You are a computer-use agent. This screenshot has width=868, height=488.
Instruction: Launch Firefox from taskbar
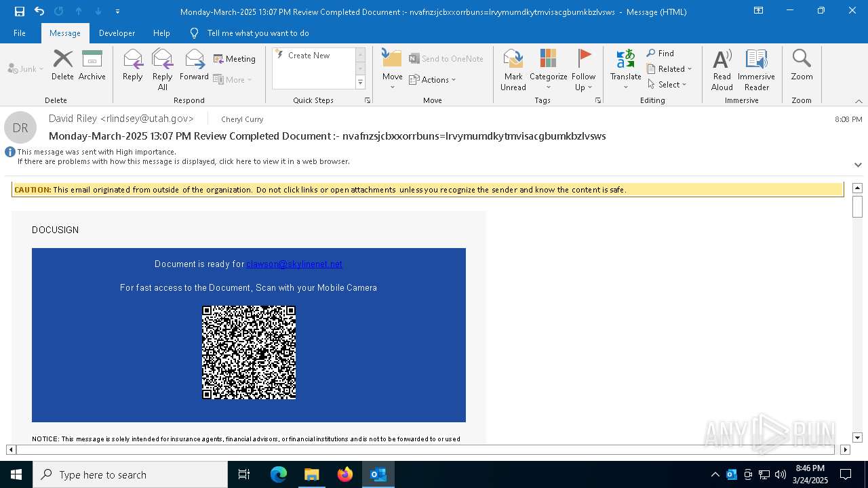click(345, 474)
